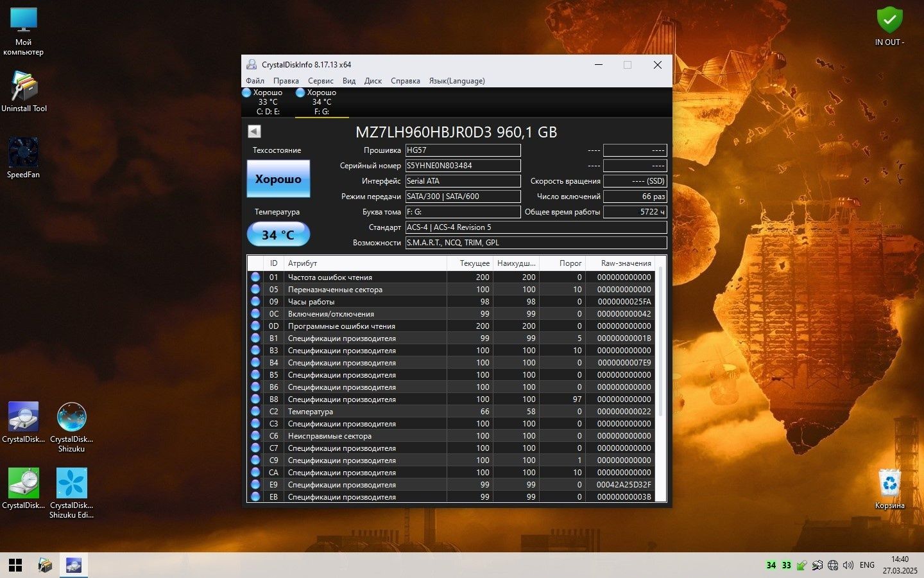The height and width of the screenshot is (578, 924).
Task: Click the tray temperature 34 indicator
Action: (x=771, y=565)
